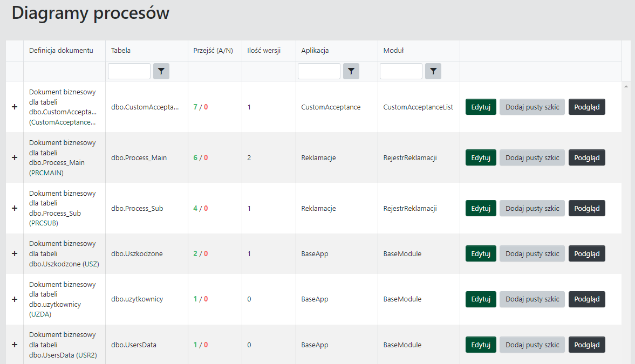Preview the dbo.uzytkownicy diagram
The image size is (635, 364).
pos(586,299)
